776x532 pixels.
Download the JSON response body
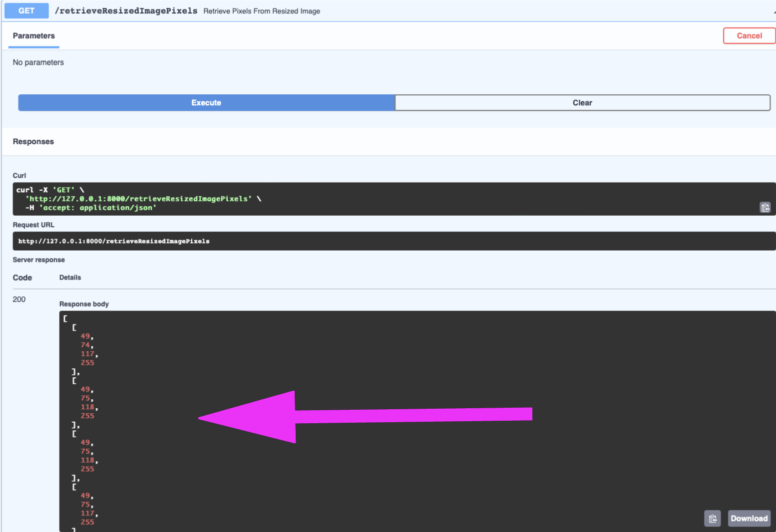tap(749, 519)
